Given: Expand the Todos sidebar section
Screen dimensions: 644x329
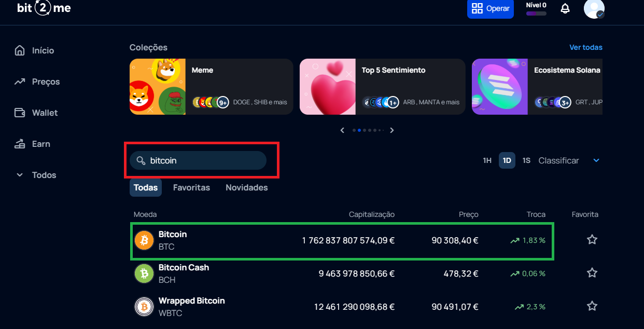Looking at the screenshot, I should click(44, 175).
